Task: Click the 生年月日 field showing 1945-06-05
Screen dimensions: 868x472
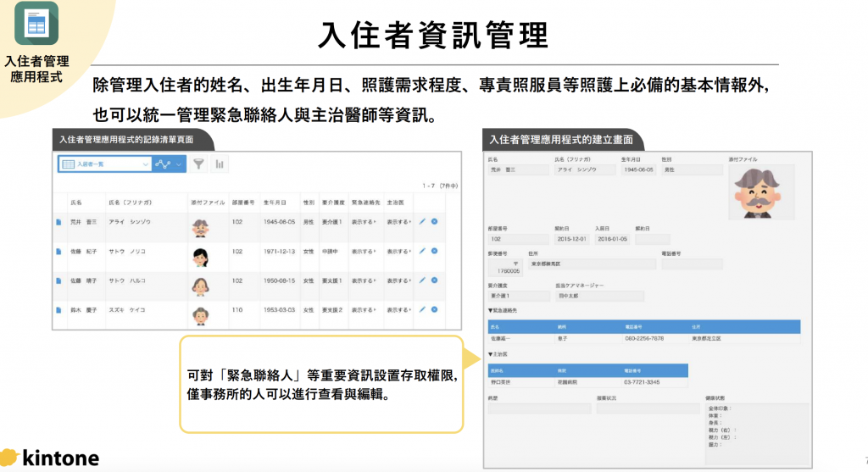Action: [x=638, y=169]
